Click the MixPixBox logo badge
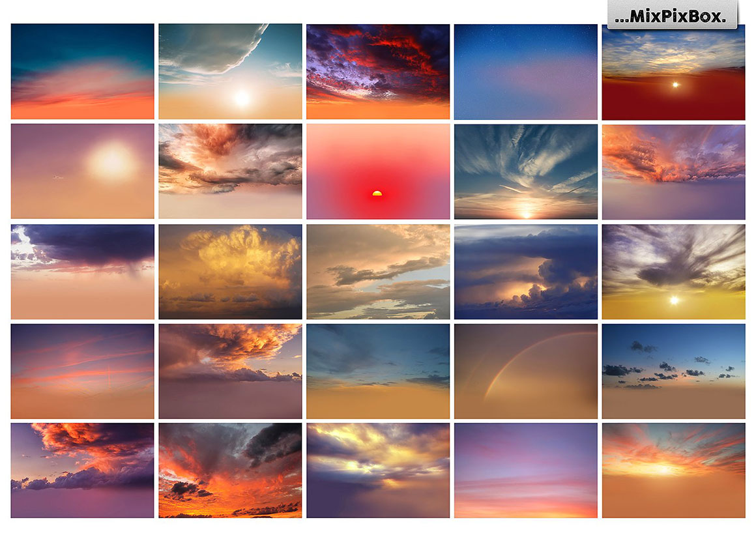Viewport: 756px width, 535px height. click(x=671, y=16)
